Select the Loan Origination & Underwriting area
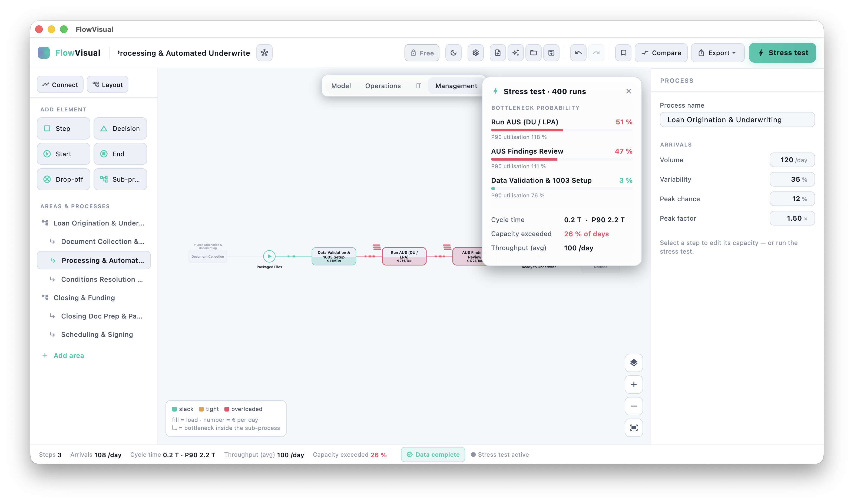 93,223
